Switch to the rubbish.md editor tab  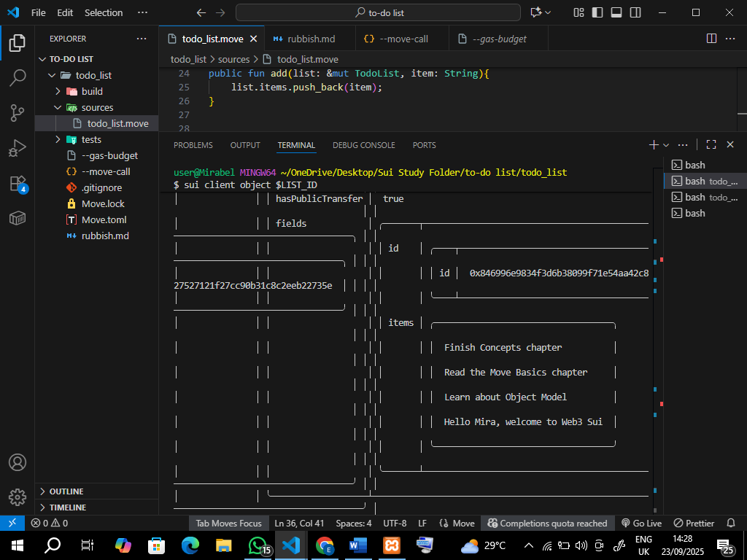tap(310, 39)
